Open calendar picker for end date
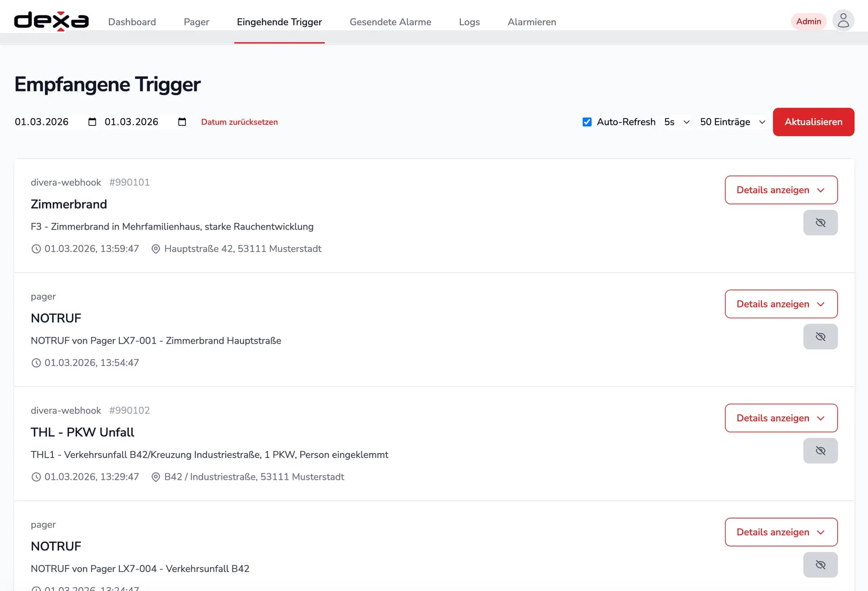The width and height of the screenshot is (868, 591). pyautogui.click(x=182, y=122)
